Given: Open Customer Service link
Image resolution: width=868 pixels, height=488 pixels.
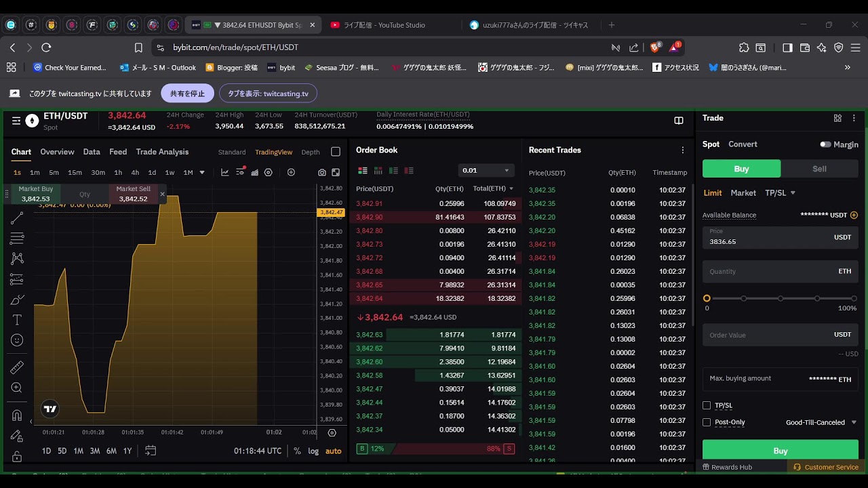Looking at the screenshot, I should click(x=826, y=467).
